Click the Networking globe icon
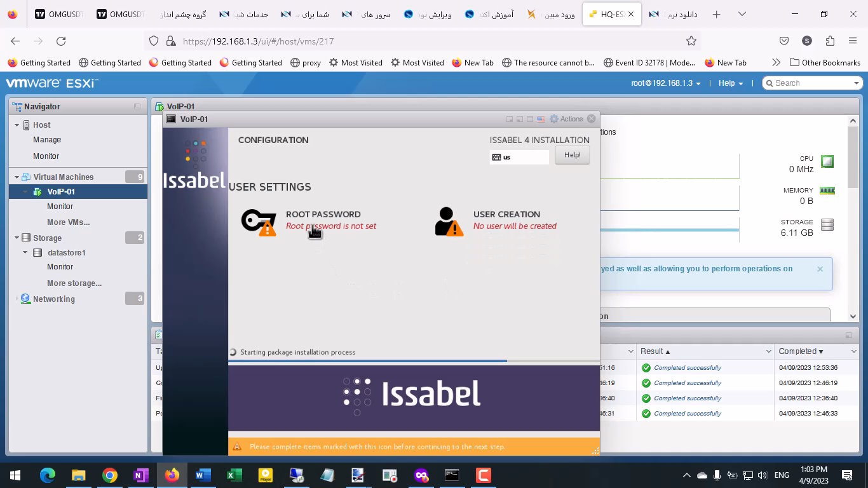The height and width of the screenshot is (488, 868). pyautogui.click(x=25, y=299)
